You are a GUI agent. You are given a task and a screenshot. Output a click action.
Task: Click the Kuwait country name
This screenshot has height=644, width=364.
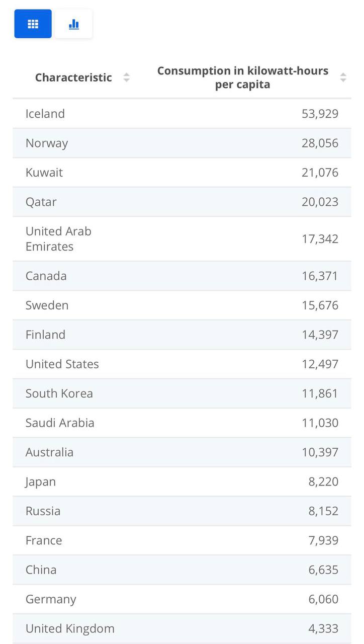pyautogui.click(x=44, y=173)
